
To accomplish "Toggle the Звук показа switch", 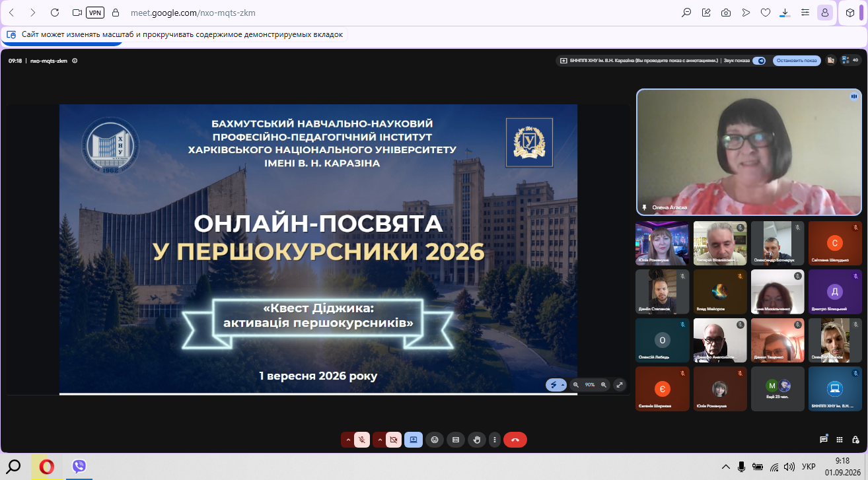I will (759, 60).
